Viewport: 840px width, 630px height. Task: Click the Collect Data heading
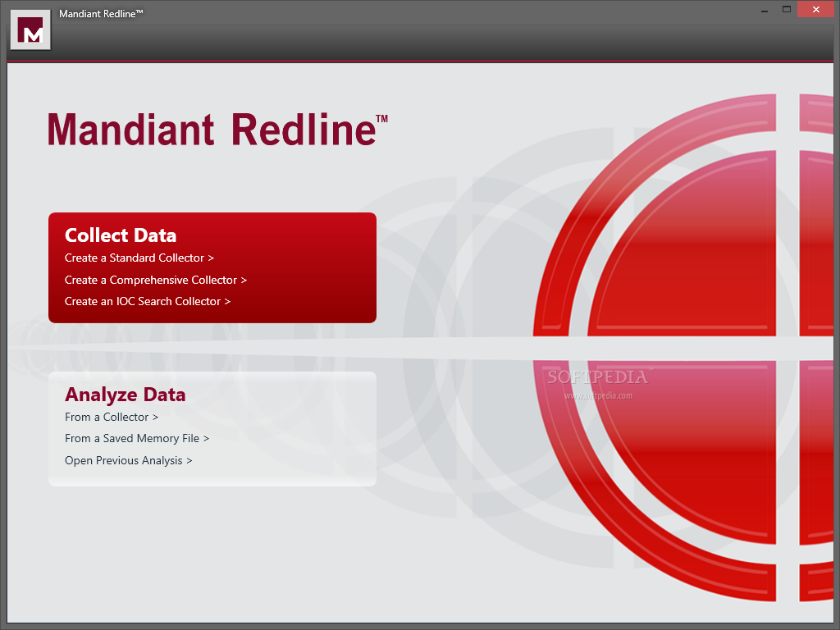(121, 235)
